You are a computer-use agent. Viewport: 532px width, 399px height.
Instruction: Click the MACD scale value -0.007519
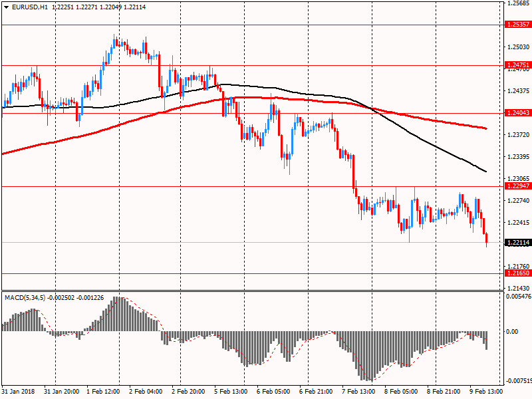tap(519, 380)
